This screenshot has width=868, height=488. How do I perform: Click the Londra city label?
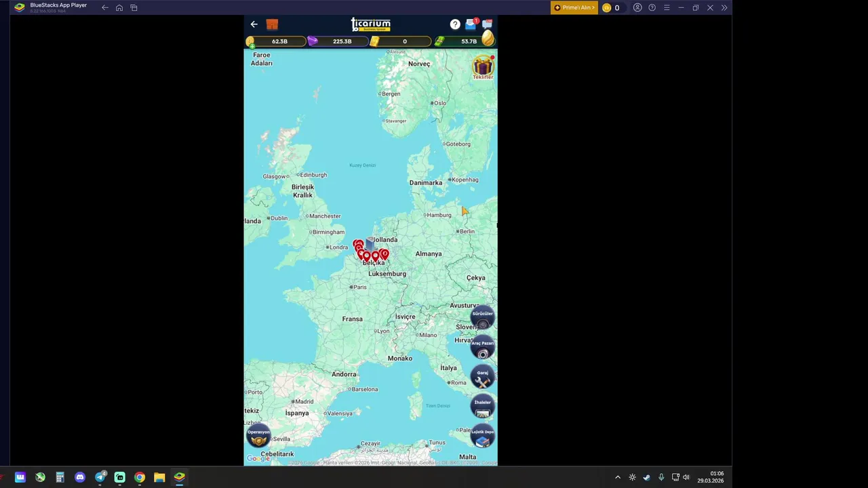(x=338, y=247)
